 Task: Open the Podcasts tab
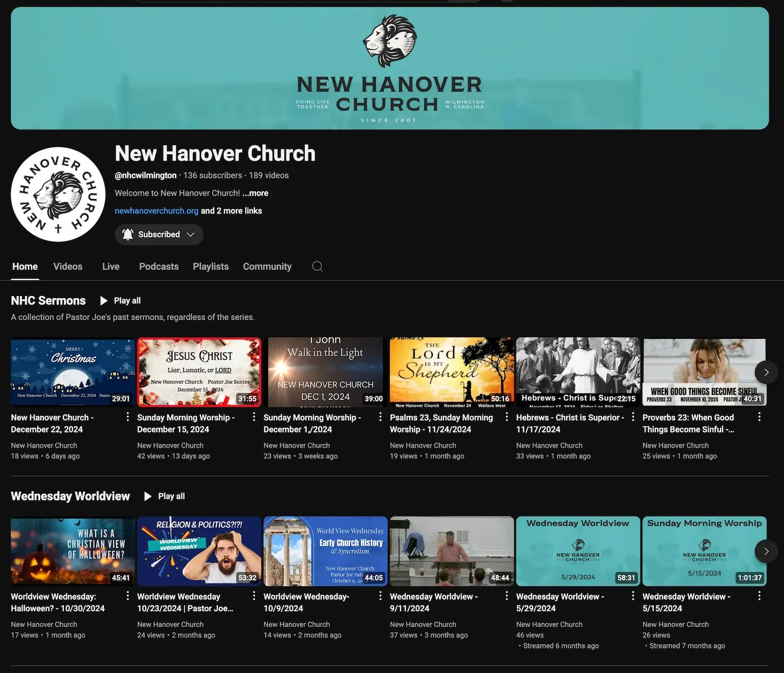pos(159,267)
